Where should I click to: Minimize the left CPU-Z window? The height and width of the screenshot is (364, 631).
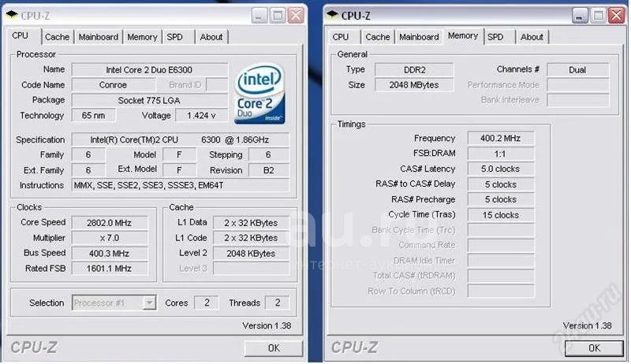click(x=259, y=16)
